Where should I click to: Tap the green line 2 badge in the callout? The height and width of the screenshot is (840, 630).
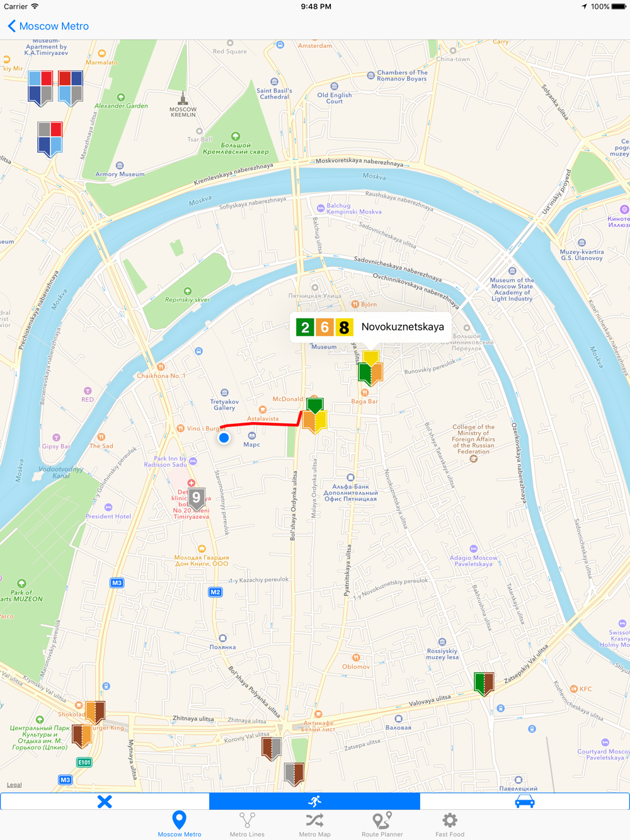(305, 327)
